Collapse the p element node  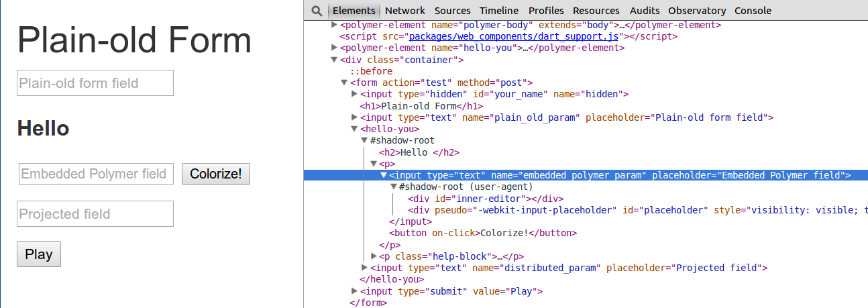click(x=374, y=164)
